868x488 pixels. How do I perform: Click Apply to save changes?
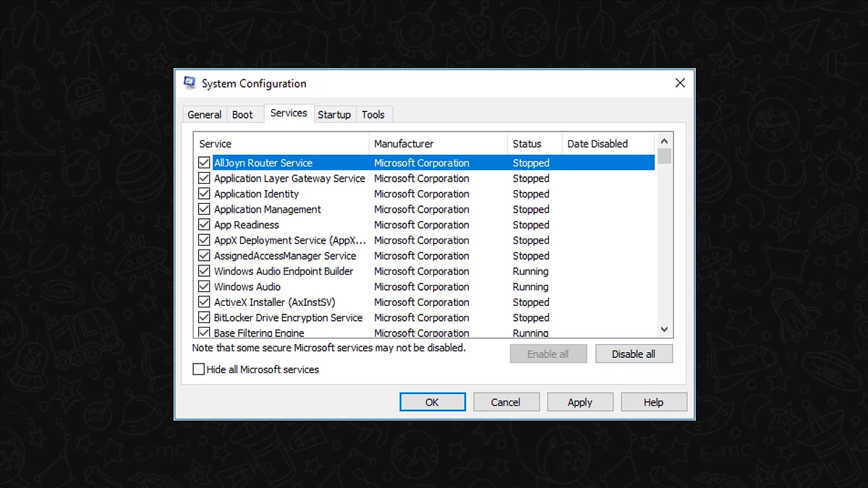click(579, 401)
